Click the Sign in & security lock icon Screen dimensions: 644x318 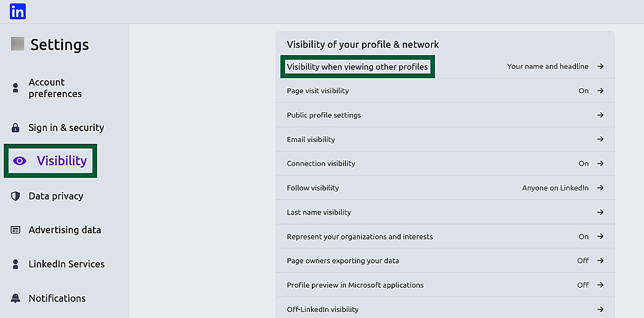click(16, 127)
